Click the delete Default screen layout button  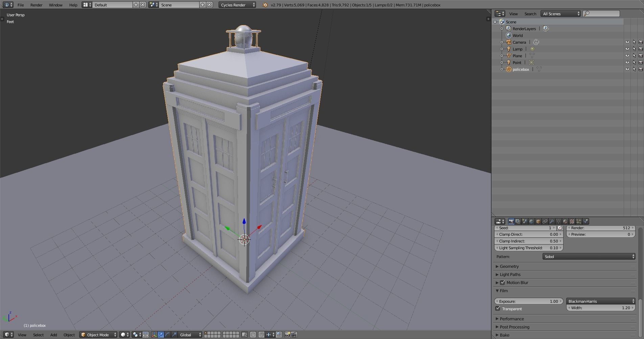143,5
